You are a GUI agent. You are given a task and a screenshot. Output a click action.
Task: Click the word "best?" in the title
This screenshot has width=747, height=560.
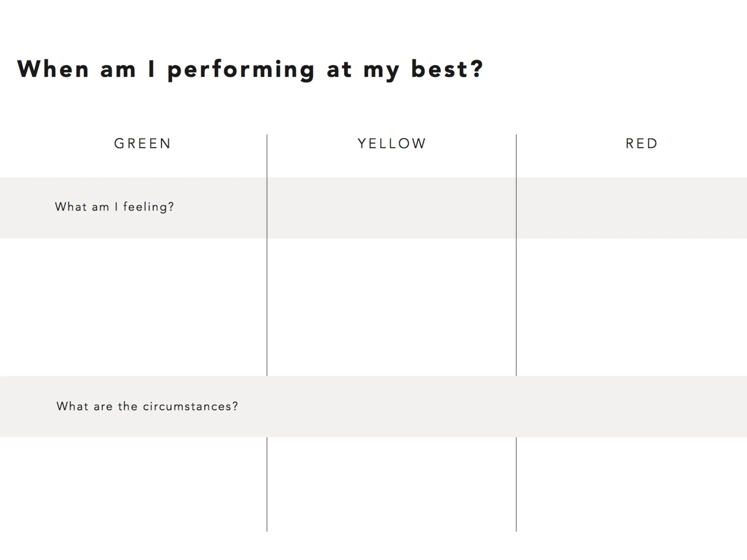coord(447,68)
